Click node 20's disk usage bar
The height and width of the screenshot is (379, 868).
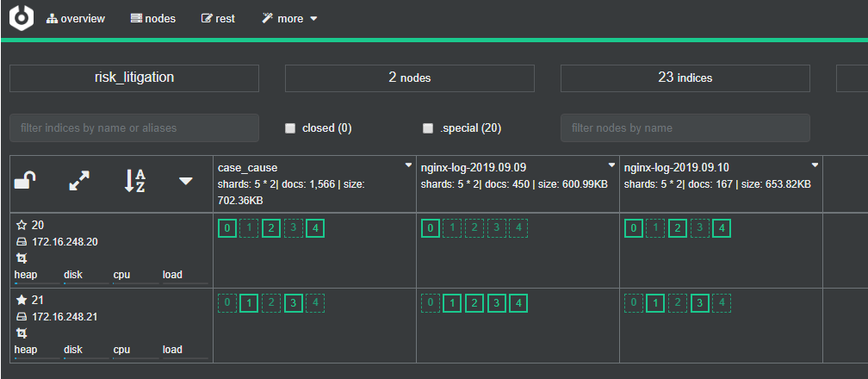(86, 283)
